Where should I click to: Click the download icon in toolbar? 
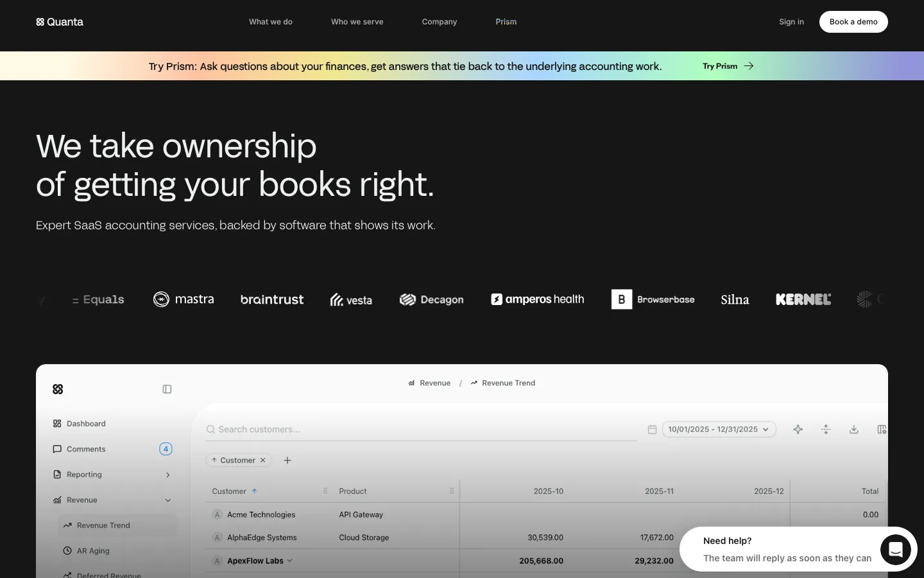pyautogui.click(x=854, y=429)
